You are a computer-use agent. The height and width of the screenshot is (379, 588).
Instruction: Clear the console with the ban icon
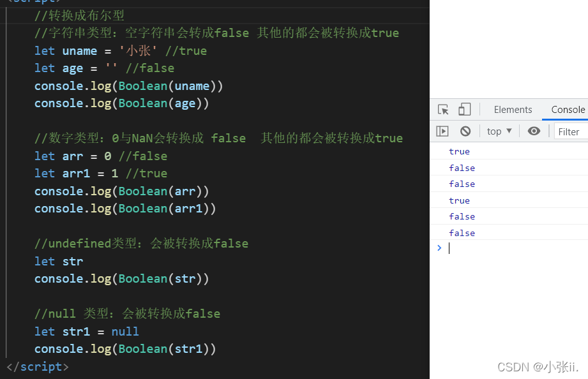tap(465, 131)
